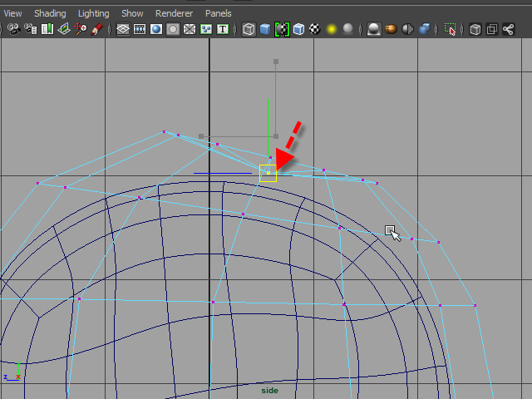Toggle the viewport Grid display

point(123,29)
